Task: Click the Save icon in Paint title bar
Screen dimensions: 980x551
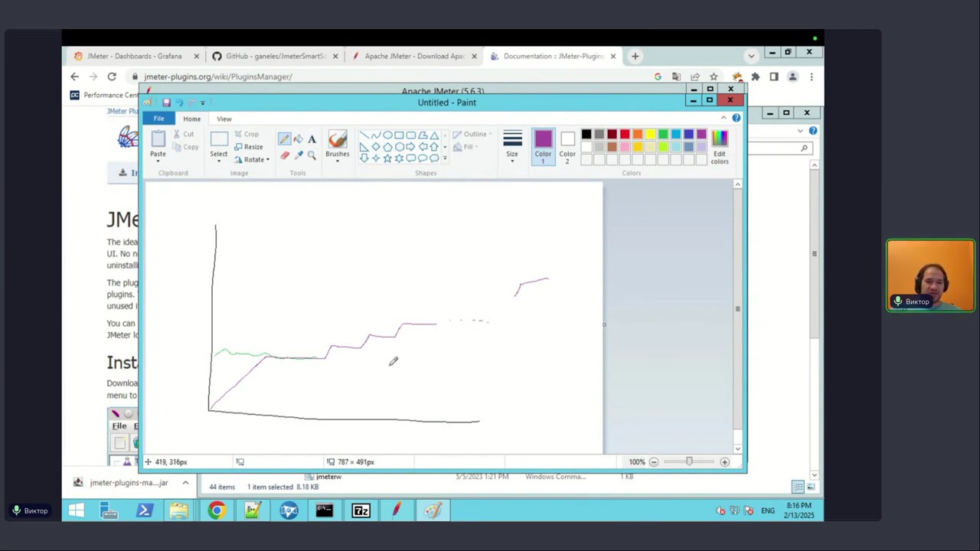Action: (166, 103)
